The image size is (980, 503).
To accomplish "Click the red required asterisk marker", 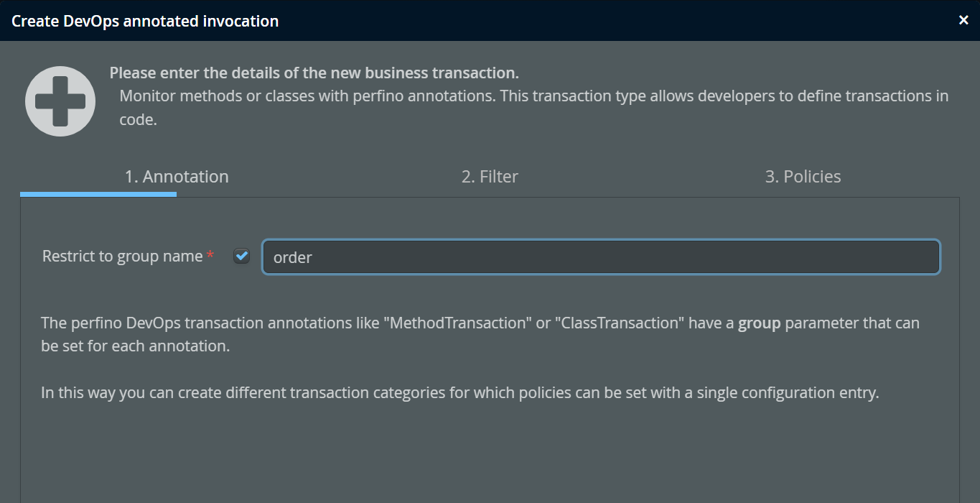I will pos(210,256).
